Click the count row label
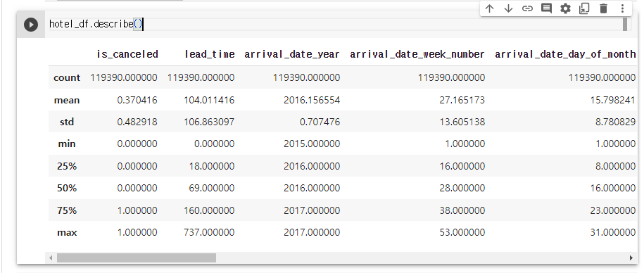Viewport: 644px width, 273px height. [67, 77]
